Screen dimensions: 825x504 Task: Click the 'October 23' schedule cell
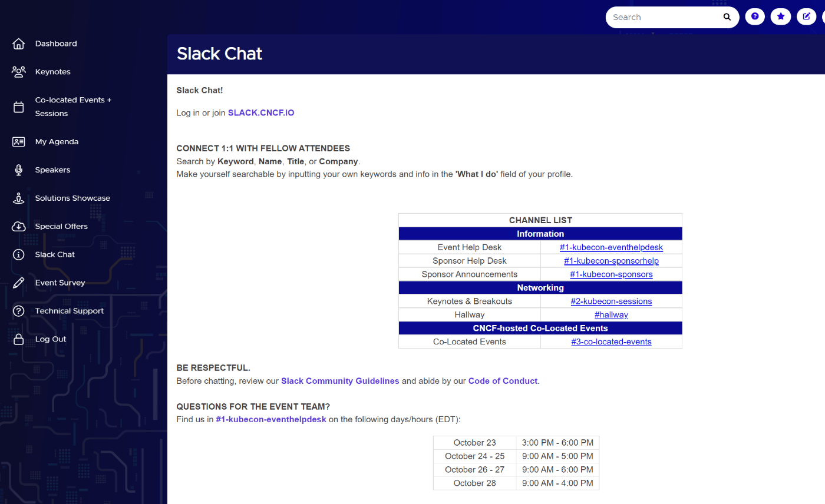[475, 443]
